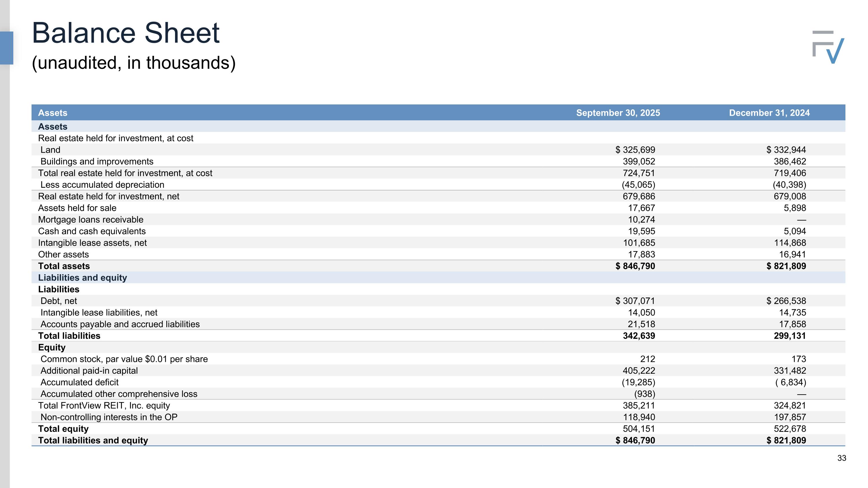Screen dimensions: 868x488
Task: Select the Mortgage loans receivable row label
Action: tap(90, 220)
